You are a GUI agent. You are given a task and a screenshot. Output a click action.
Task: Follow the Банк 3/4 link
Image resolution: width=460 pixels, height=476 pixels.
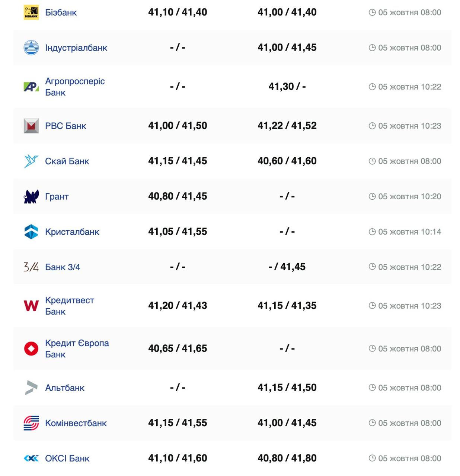(62, 267)
